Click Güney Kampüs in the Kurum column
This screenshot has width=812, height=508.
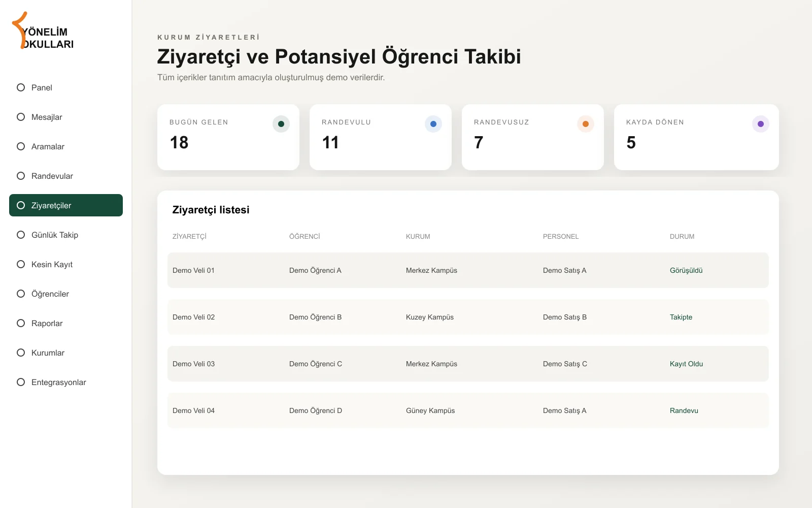click(430, 410)
